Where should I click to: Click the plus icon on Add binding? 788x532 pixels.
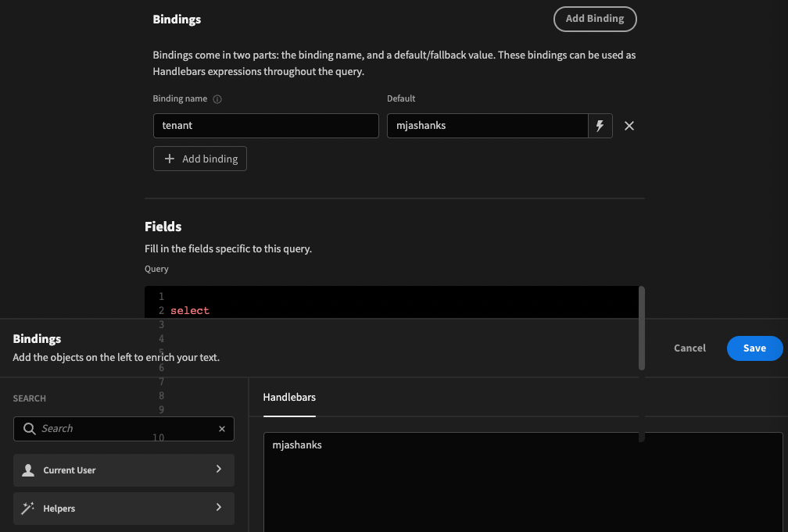[x=170, y=158]
